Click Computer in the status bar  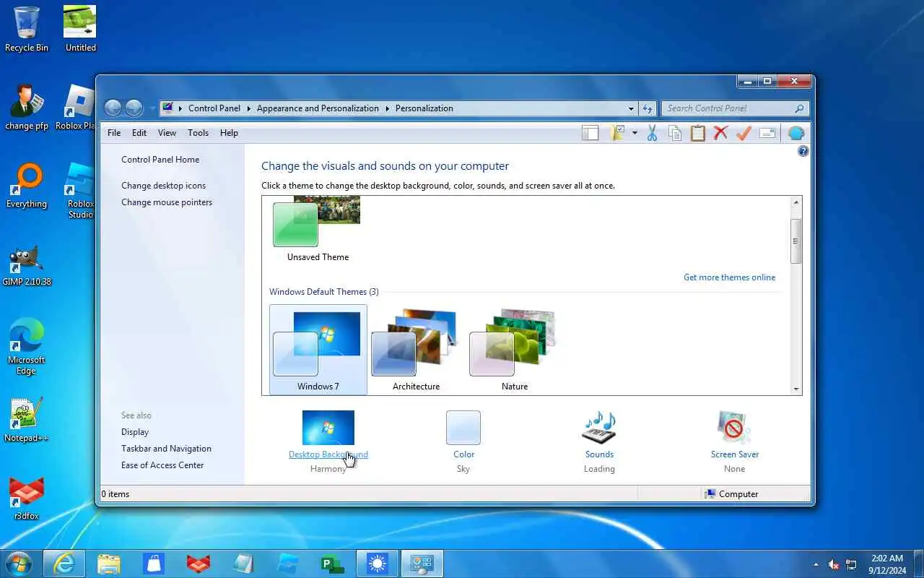pyautogui.click(x=731, y=494)
